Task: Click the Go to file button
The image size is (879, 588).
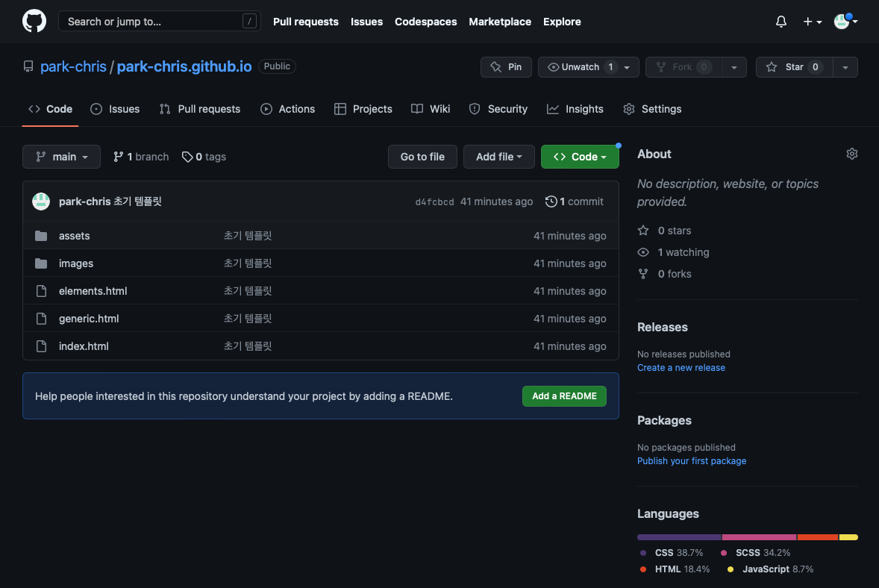Action: [422, 157]
